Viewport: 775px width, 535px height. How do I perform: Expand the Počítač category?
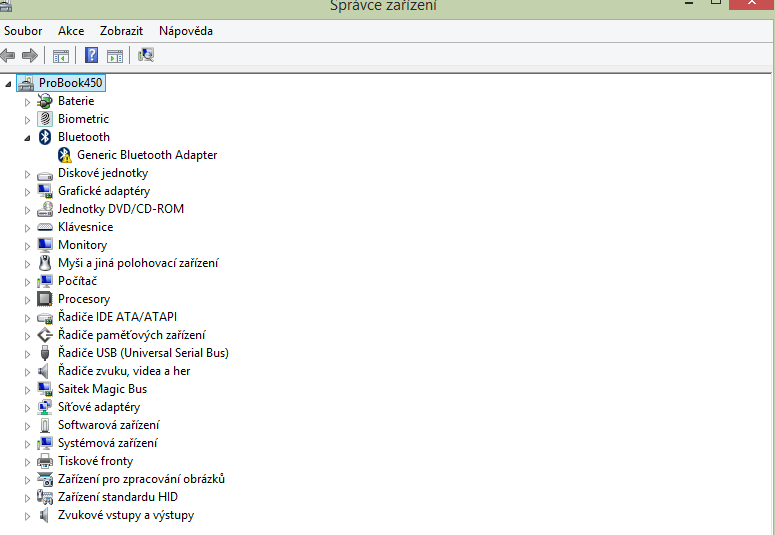pyautogui.click(x=27, y=282)
